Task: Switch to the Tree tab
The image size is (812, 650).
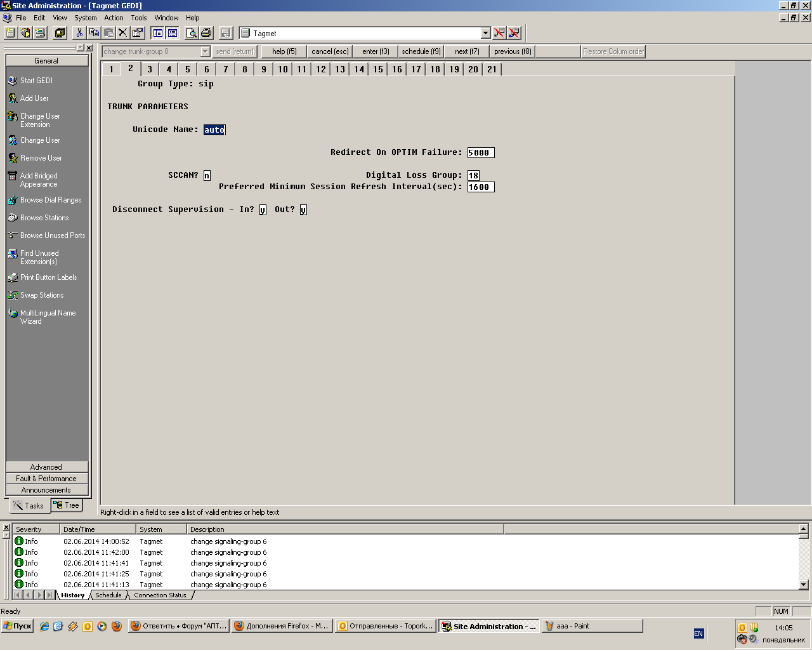Action: (67, 505)
